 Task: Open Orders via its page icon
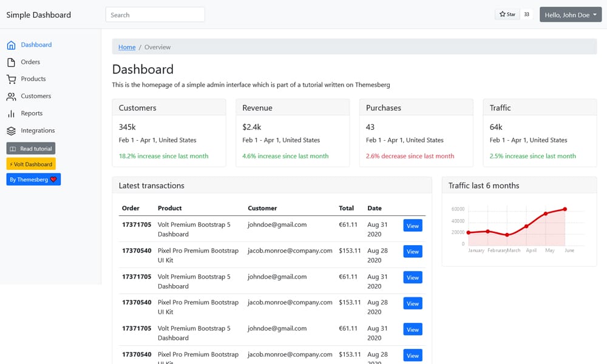pyautogui.click(x=12, y=61)
